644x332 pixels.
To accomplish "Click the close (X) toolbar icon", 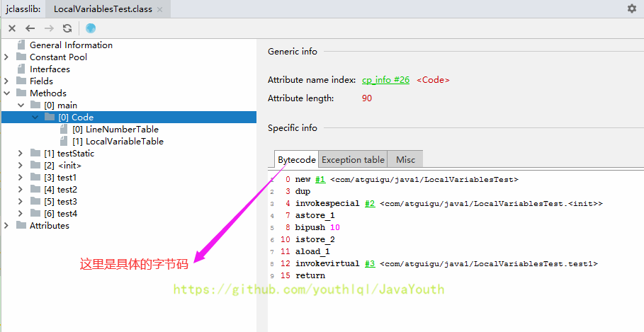I will click(x=12, y=28).
